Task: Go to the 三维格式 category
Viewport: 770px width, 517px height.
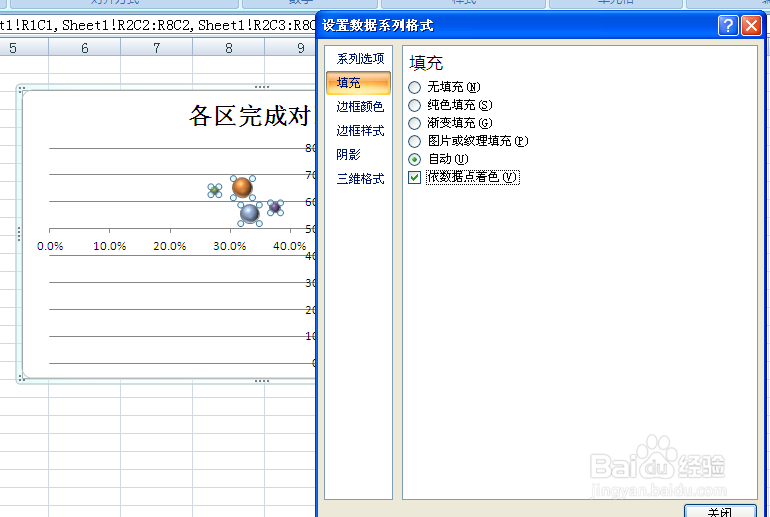Action: tap(359, 179)
